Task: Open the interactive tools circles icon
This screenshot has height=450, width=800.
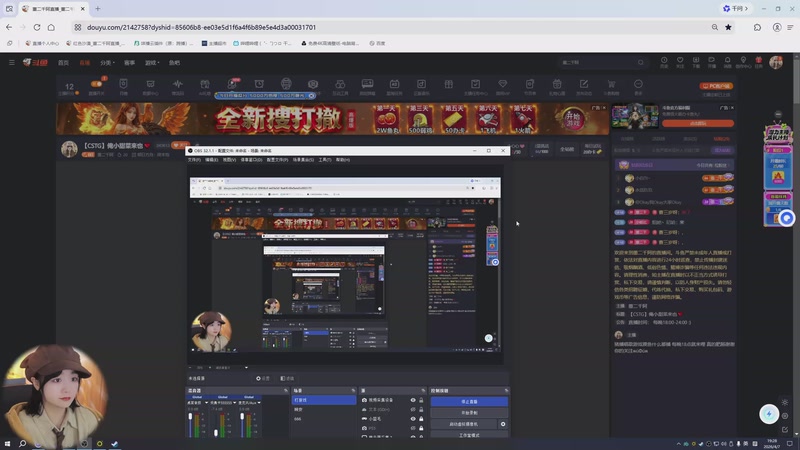Action: [x=340, y=85]
